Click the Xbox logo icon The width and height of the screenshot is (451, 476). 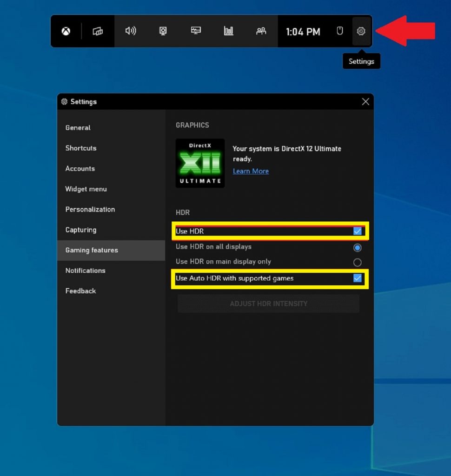tap(66, 32)
